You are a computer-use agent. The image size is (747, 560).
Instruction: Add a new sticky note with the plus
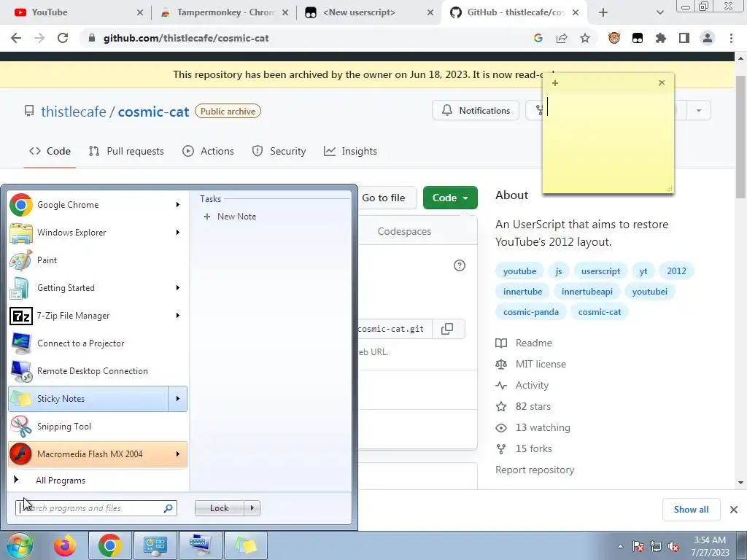pyautogui.click(x=555, y=83)
